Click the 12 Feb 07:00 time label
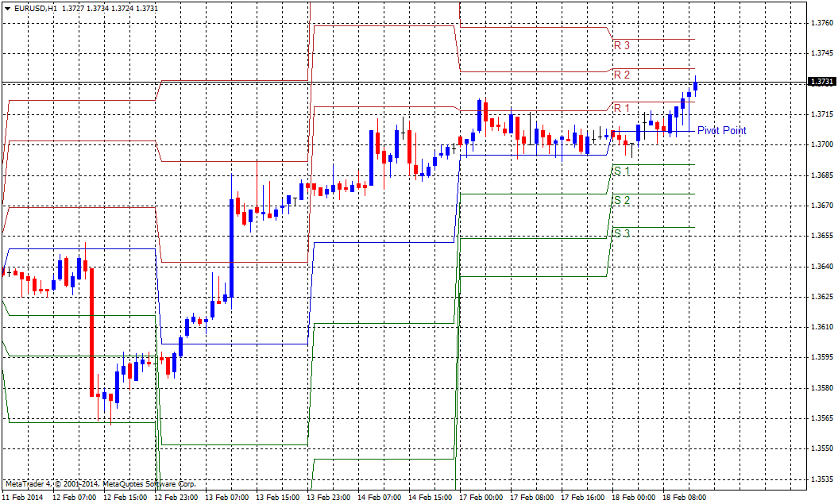 (x=75, y=498)
